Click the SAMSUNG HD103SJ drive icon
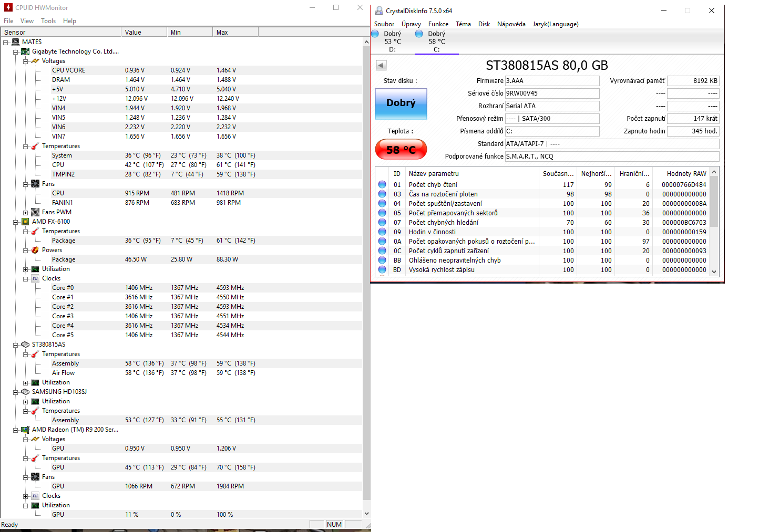 pyautogui.click(x=25, y=392)
